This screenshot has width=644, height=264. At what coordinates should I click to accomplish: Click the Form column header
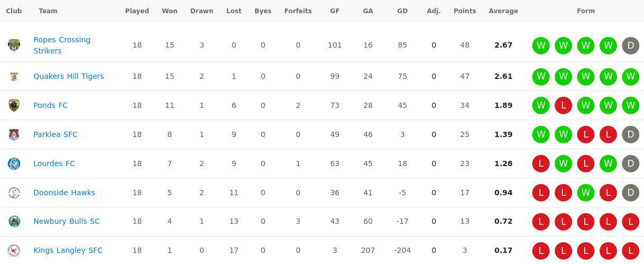point(586,11)
